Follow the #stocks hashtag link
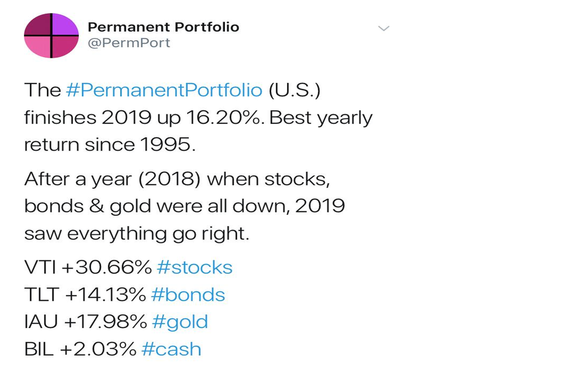This screenshot has height=369, width=588. tap(195, 267)
